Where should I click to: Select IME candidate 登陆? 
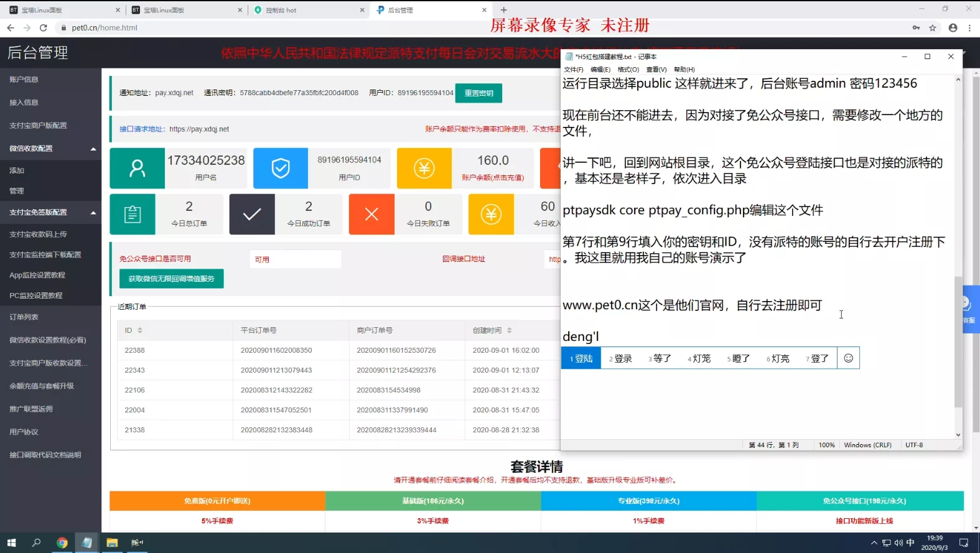coord(582,358)
